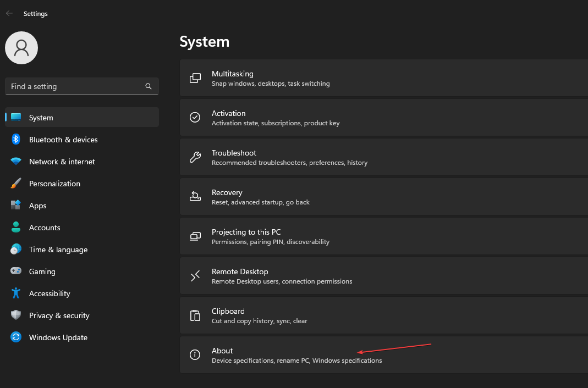Open About page

click(383, 354)
